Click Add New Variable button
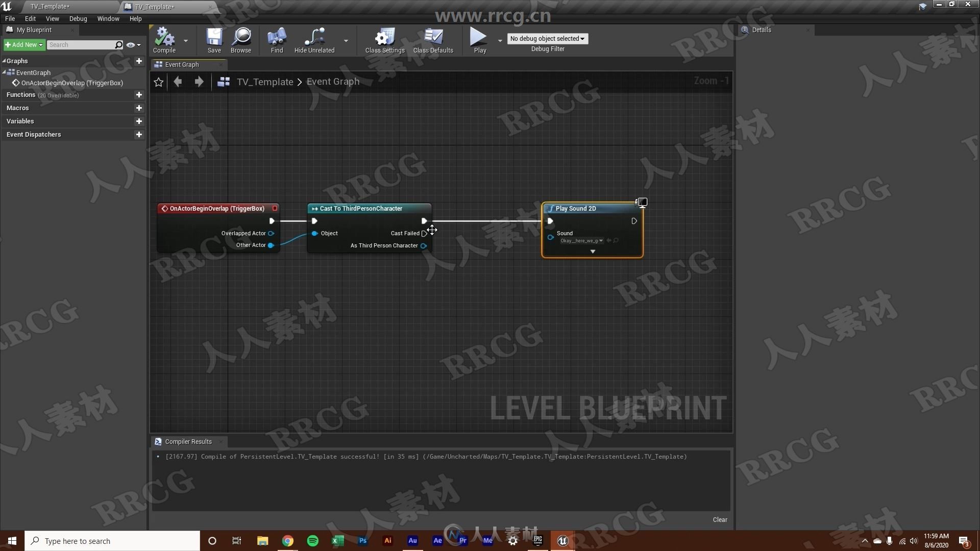This screenshot has width=980, height=551. point(139,121)
